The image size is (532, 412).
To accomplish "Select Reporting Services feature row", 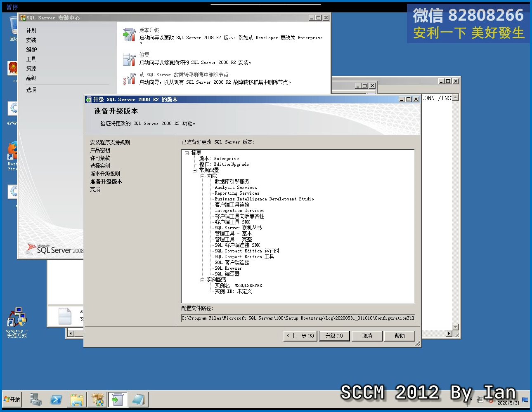I will pyautogui.click(x=237, y=193).
